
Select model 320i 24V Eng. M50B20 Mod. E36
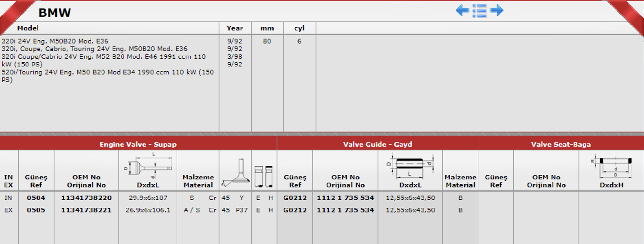[55, 41]
